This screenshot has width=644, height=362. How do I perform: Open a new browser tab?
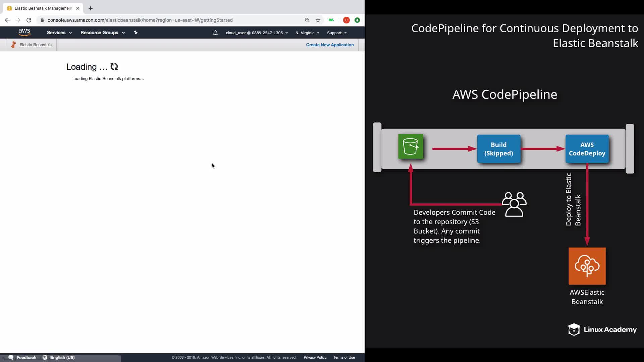click(91, 8)
